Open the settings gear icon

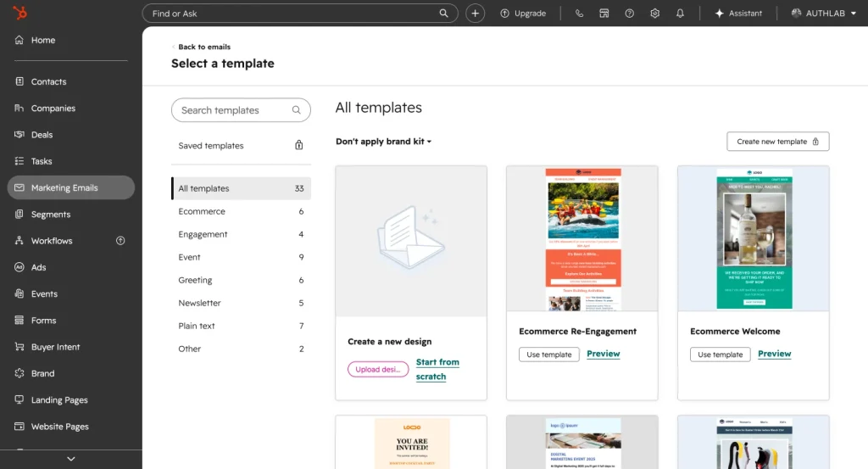pyautogui.click(x=655, y=14)
